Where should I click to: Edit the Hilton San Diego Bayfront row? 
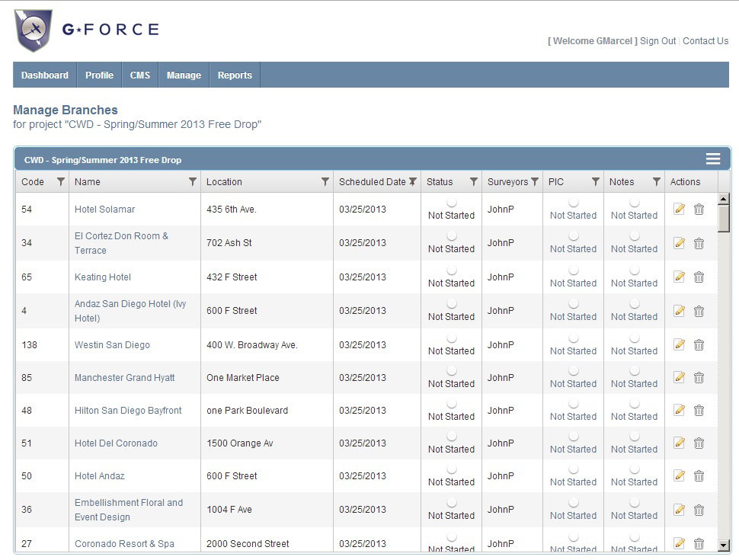pyautogui.click(x=679, y=410)
